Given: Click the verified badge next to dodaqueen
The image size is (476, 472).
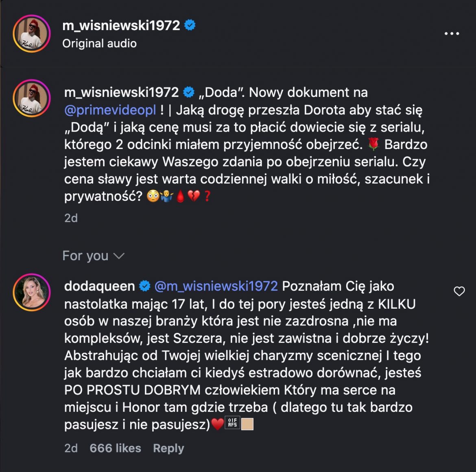Looking at the screenshot, I should tap(145, 286).
